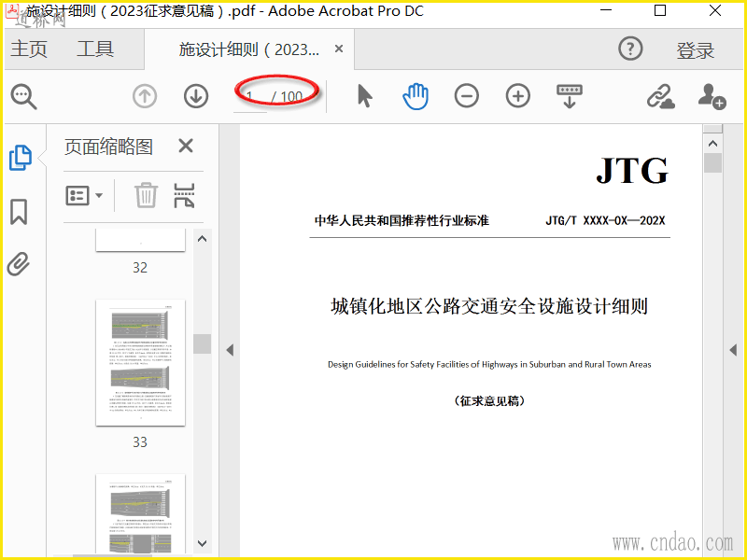Close the page thumbnails panel
747x560 pixels.
[x=186, y=146]
